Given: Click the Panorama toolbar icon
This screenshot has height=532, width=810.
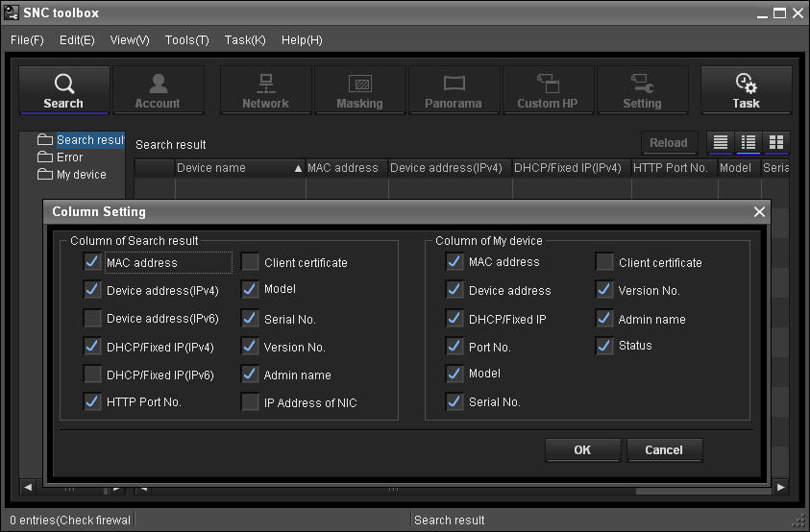Looking at the screenshot, I should tap(454, 90).
